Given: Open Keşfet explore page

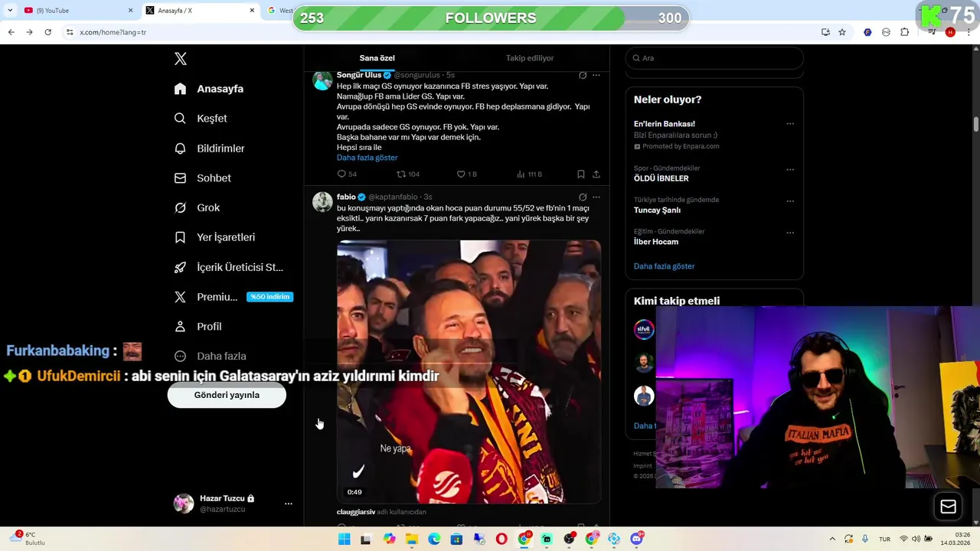Looking at the screenshot, I should tap(201, 119).
